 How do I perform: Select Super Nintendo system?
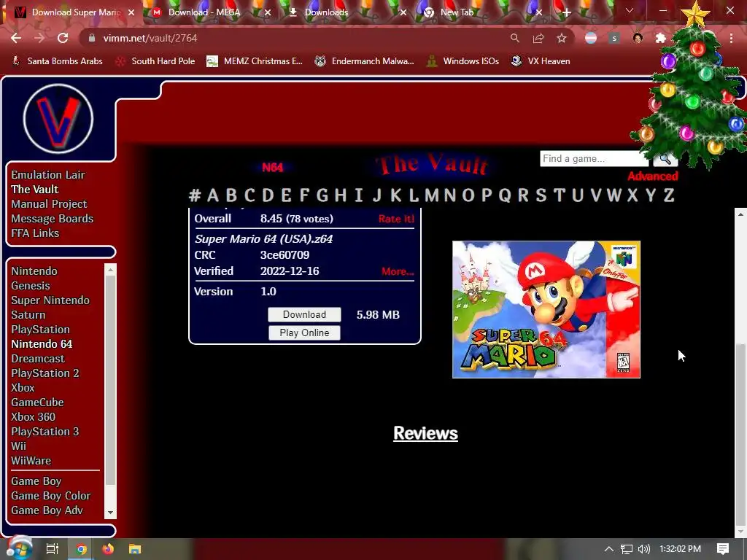[x=50, y=300]
